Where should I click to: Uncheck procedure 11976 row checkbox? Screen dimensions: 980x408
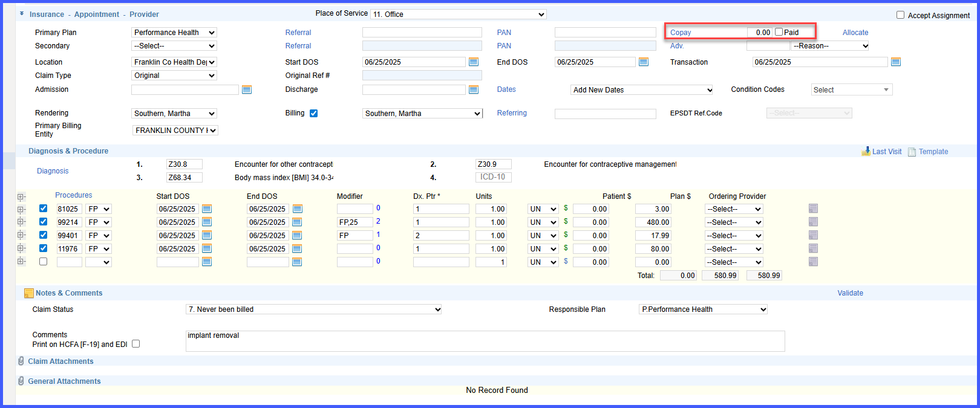(x=43, y=248)
